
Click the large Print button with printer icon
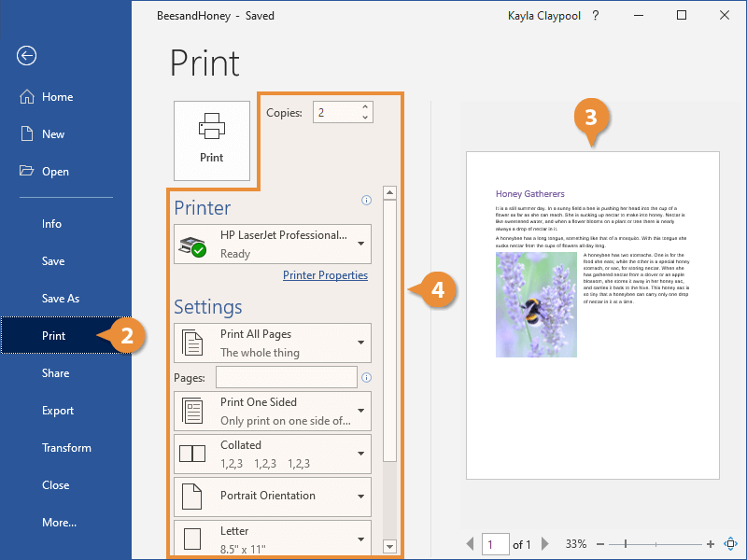coord(212,140)
